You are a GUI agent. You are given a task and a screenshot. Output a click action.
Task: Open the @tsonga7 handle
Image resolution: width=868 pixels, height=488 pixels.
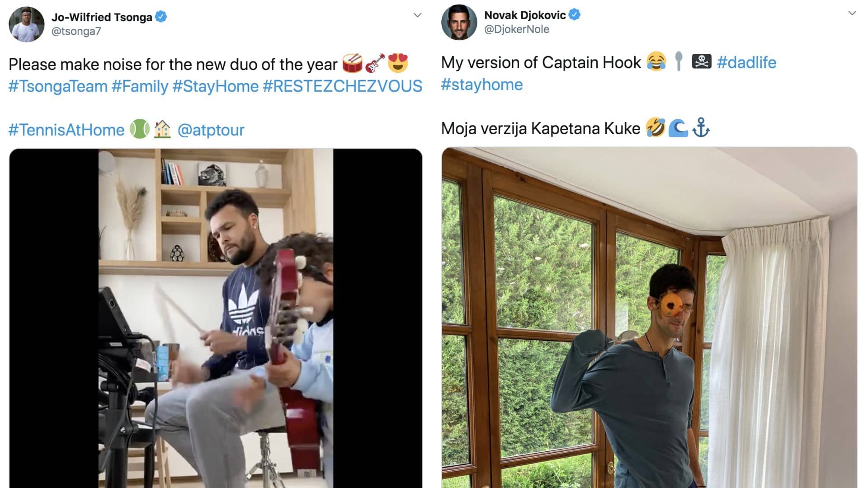coord(76,31)
